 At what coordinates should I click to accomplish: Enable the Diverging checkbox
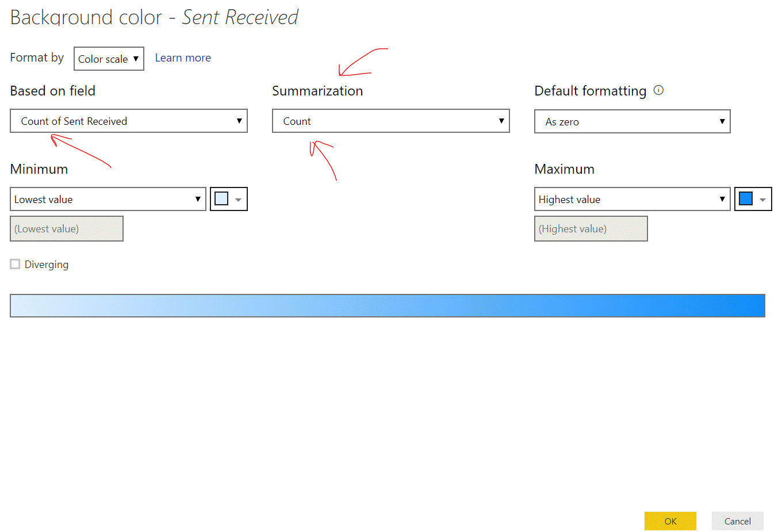15,264
